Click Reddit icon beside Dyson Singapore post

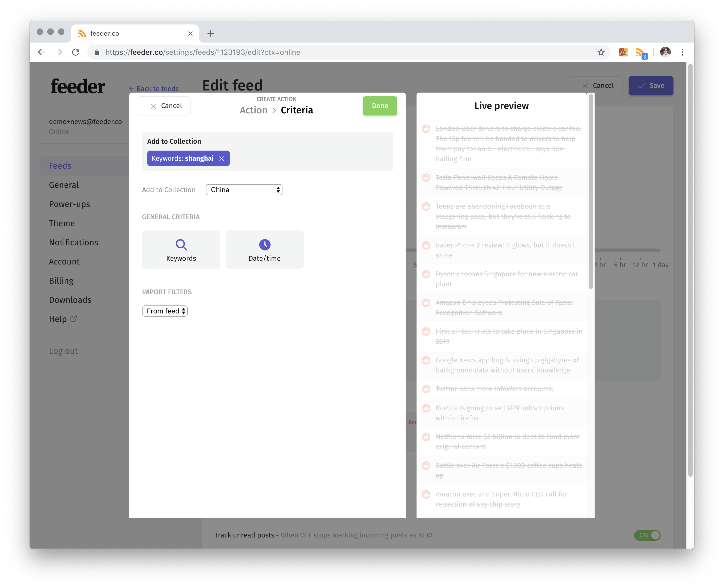[x=426, y=274]
